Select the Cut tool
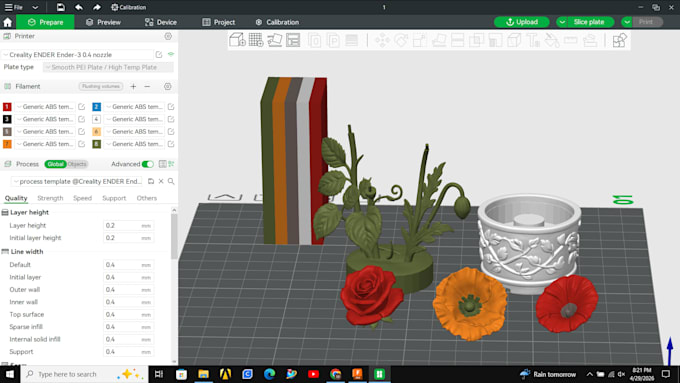Screen dimensions: 680x383 458,40
